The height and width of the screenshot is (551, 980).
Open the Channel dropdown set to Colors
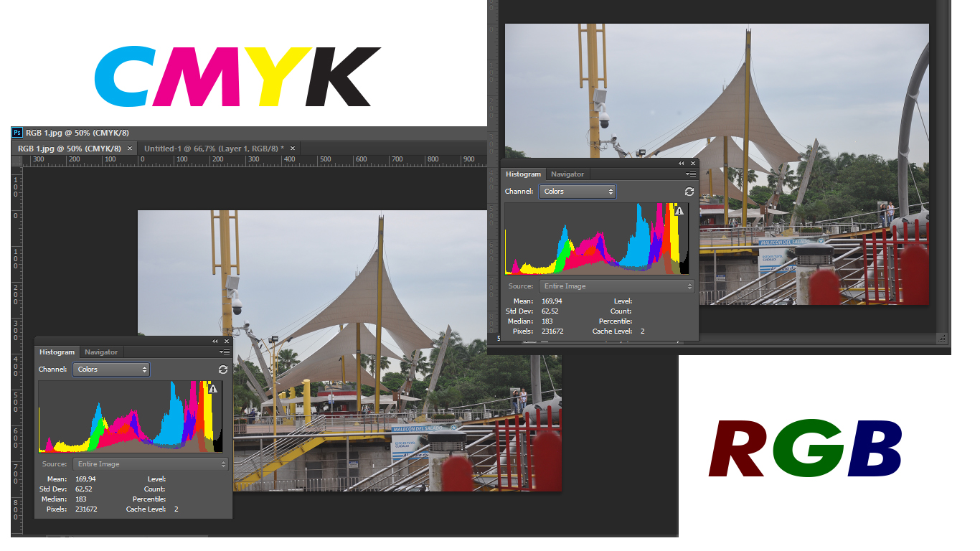click(x=111, y=369)
